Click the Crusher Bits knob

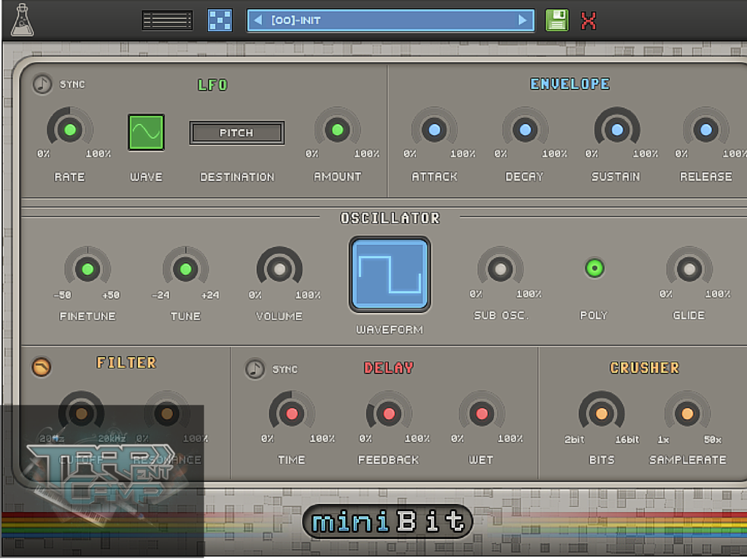tap(601, 414)
